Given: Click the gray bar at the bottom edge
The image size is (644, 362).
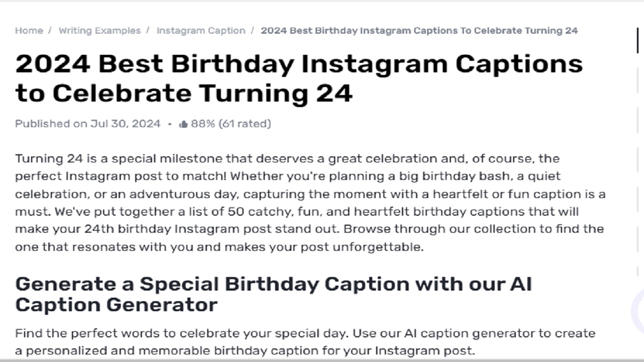Looking at the screenshot, I should (322, 360).
